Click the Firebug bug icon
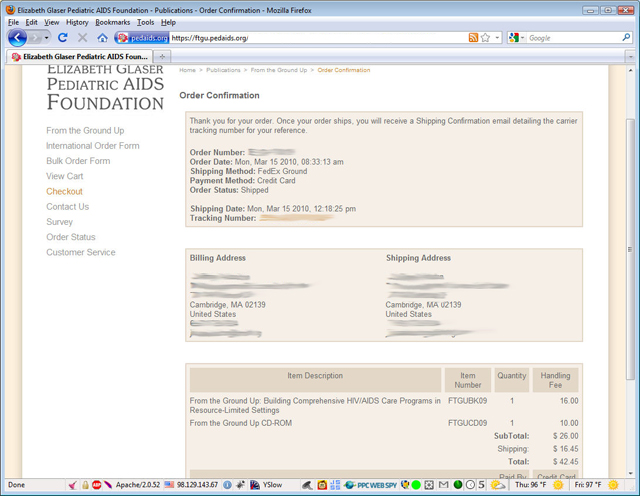 coord(240,485)
